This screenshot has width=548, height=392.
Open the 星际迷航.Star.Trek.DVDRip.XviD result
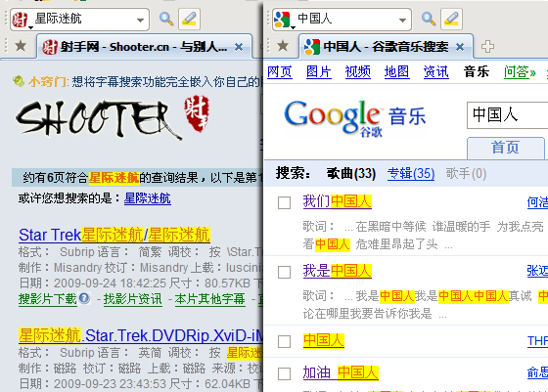[x=141, y=336]
